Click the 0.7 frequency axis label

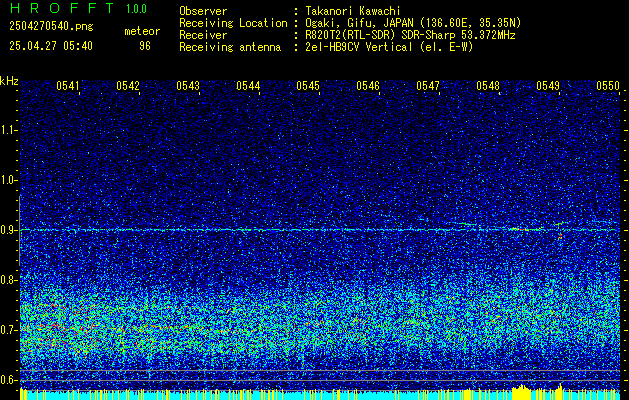[x=8, y=330]
